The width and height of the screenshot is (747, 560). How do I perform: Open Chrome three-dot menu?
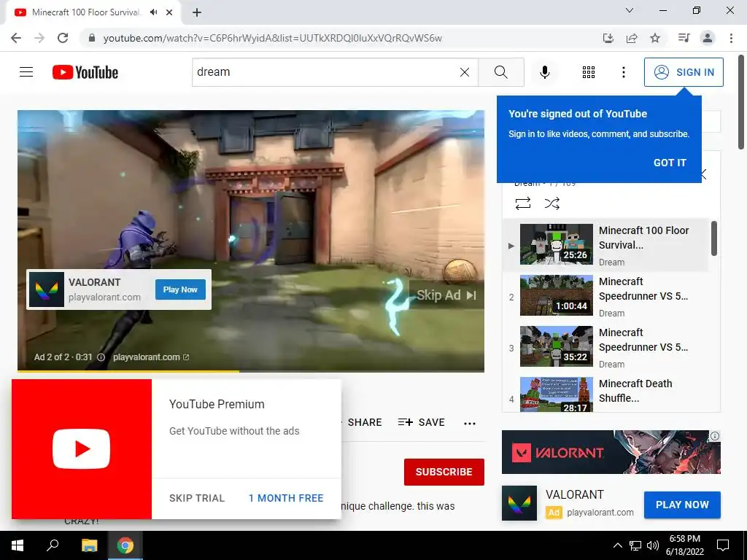pyautogui.click(x=731, y=38)
